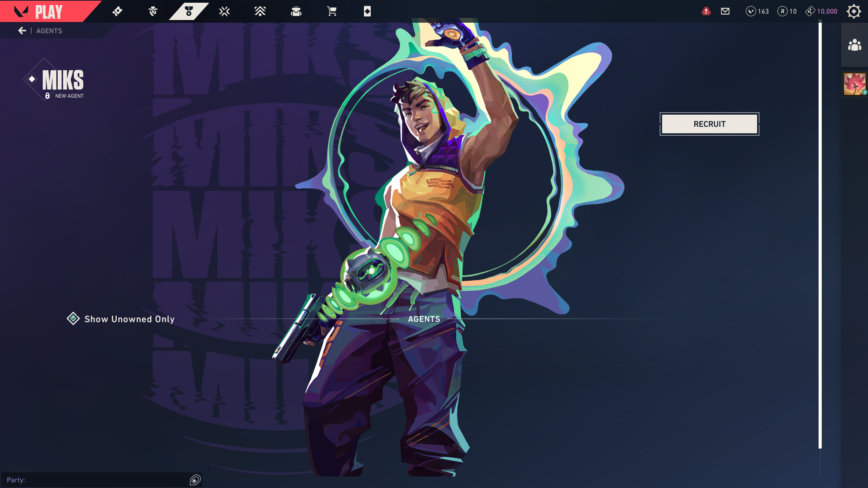
Task: Open the social friends panel icon
Action: tap(854, 45)
